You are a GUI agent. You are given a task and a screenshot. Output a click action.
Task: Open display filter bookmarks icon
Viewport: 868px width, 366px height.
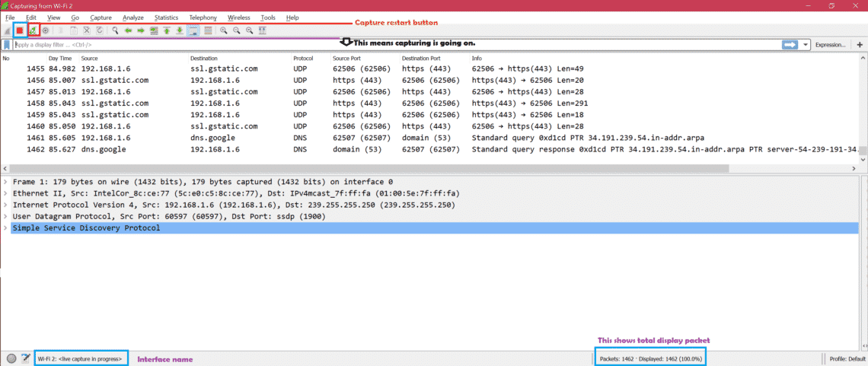coord(7,45)
